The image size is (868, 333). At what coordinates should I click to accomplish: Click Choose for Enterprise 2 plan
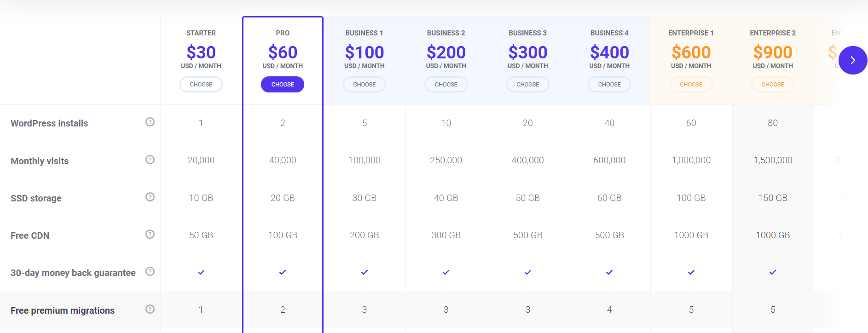point(773,85)
